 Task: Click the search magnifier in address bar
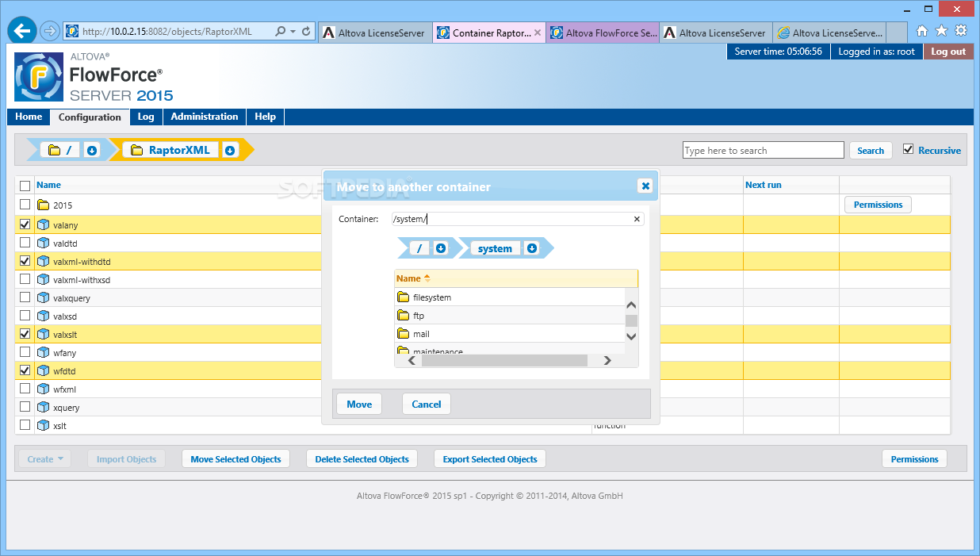click(281, 32)
